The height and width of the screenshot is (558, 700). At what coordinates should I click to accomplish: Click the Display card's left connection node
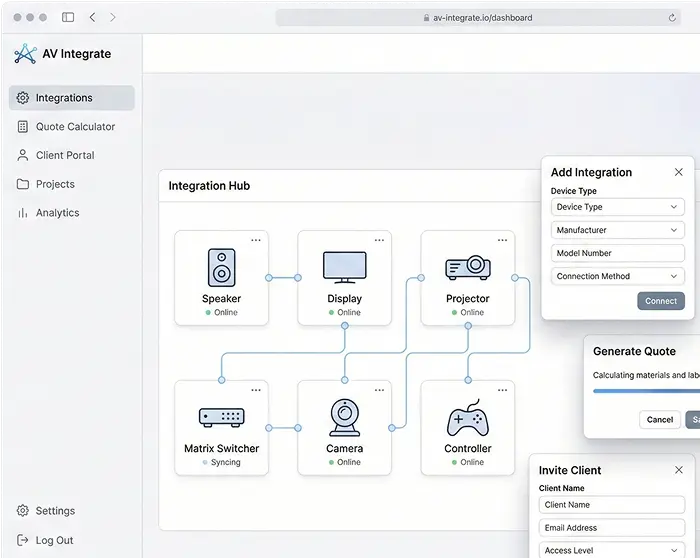pos(298,278)
